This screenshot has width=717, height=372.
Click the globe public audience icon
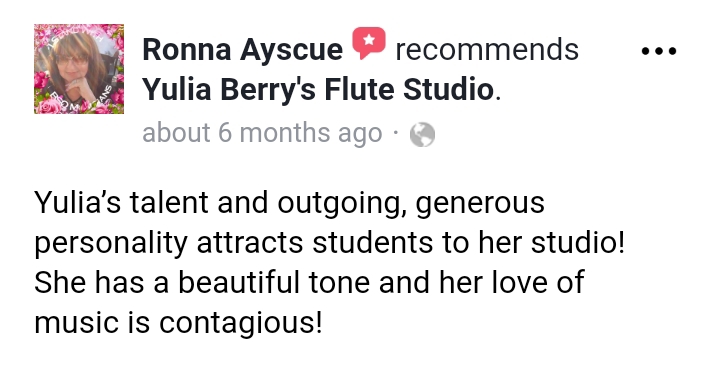(422, 135)
